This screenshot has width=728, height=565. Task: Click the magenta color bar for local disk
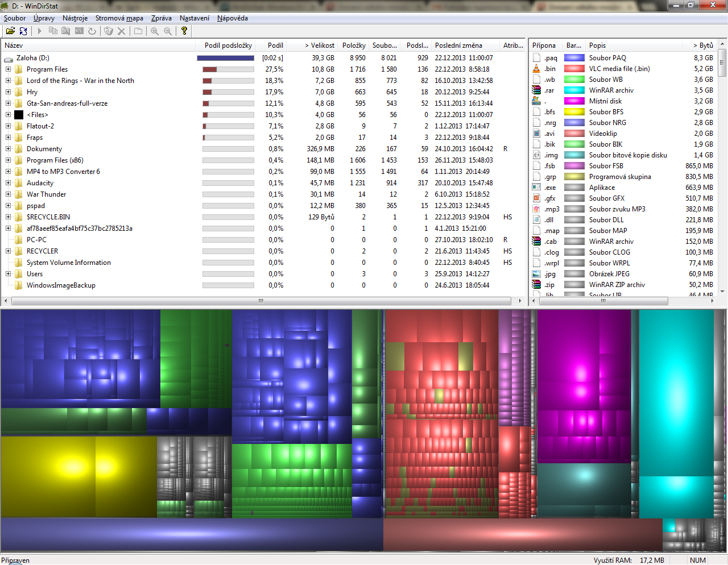pos(574,101)
